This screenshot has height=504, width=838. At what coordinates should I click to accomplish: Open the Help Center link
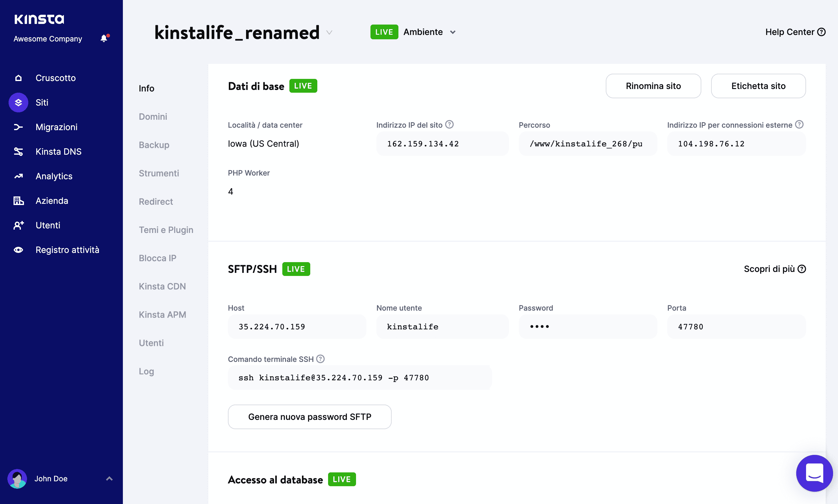click(795, 32)
